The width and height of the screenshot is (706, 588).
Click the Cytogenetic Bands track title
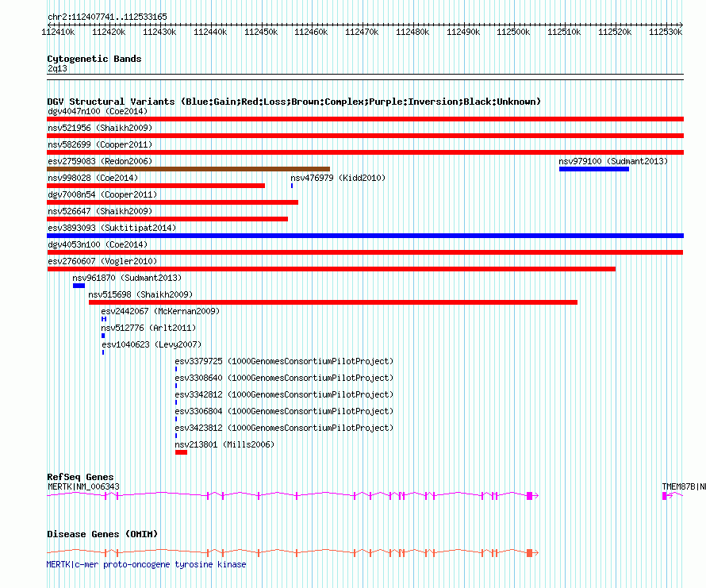(x=94, y=59)
